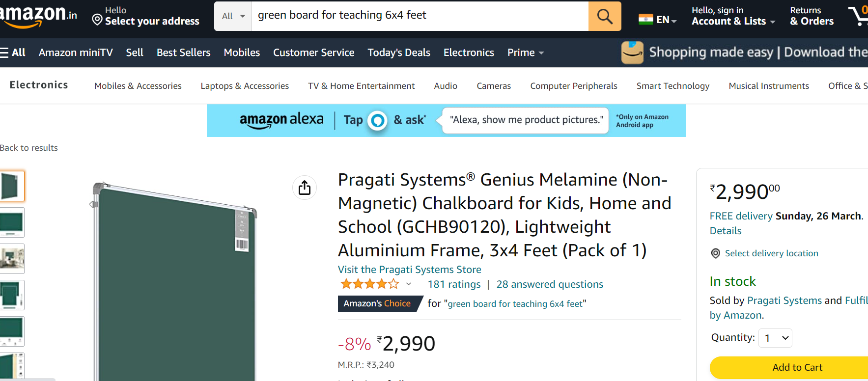868x381 pixels.
Task: Select the Computer Peripherals category tab
Action: click(x=574, y=86)
